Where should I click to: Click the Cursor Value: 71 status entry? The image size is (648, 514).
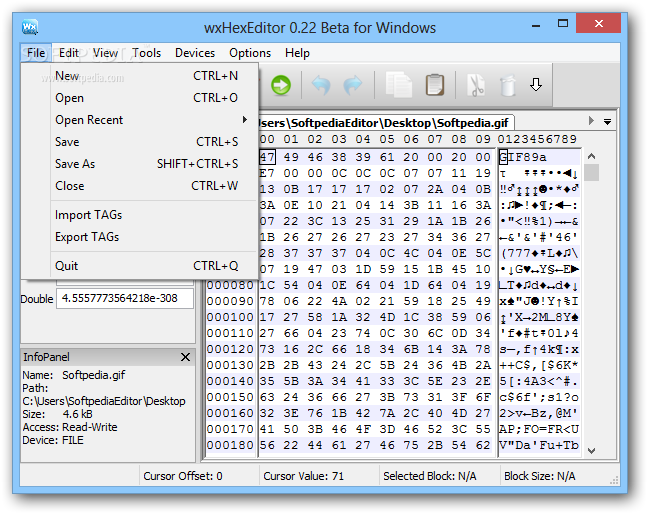point(304,476)
